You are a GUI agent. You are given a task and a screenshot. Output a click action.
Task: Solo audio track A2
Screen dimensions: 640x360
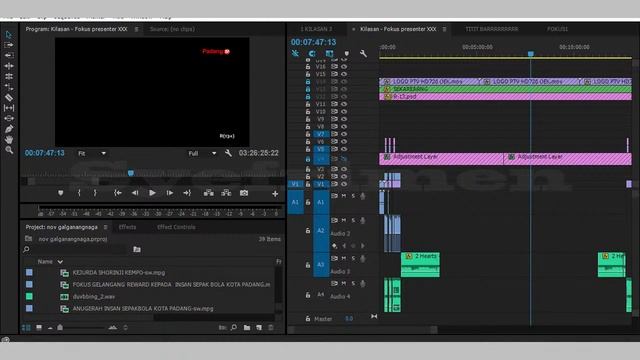(x=353, y=220)
